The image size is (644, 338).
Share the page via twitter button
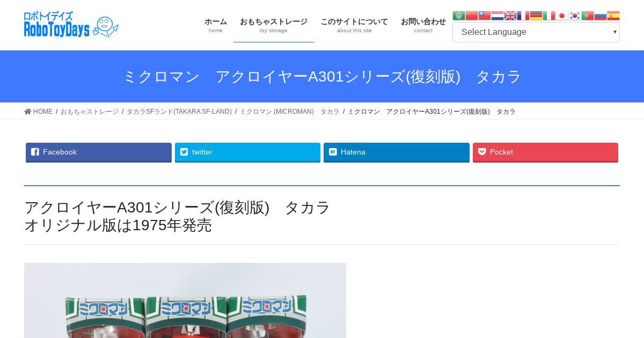pyautogui.click(x=247, y=152)
